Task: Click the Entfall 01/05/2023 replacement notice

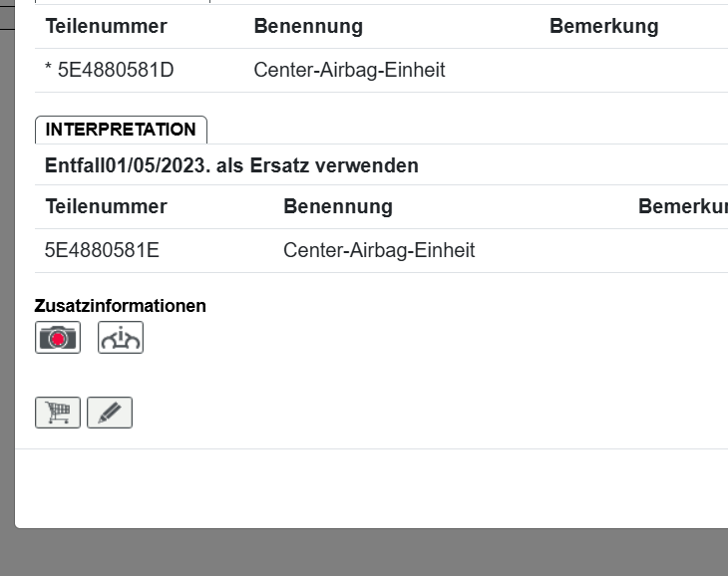Action: pos(231,165)
